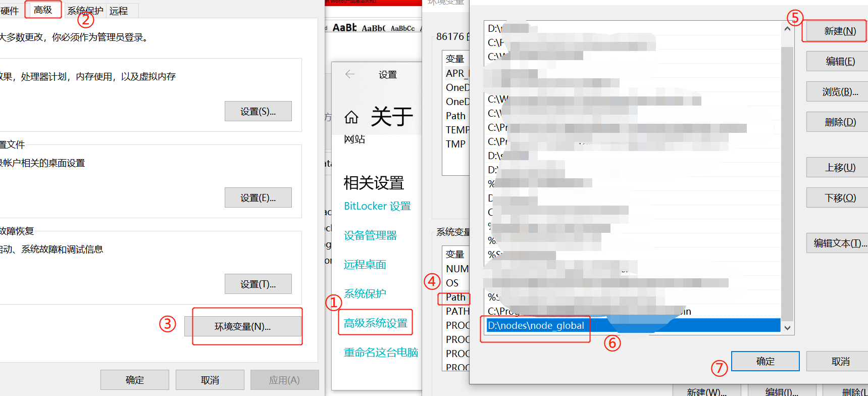Cancel the system properties dialog
Viewport: 868px width, 396px height.
[x=210, y=380]
